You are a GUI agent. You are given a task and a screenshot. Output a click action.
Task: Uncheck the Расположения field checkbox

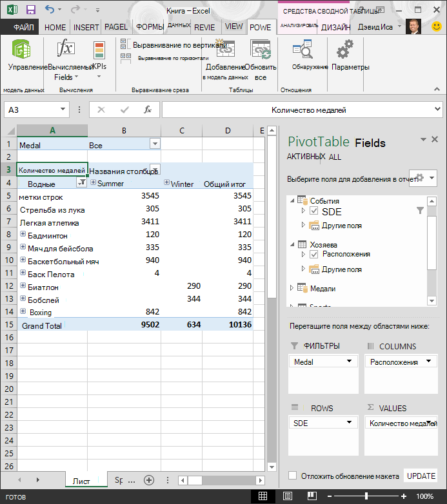coord(314,254)
